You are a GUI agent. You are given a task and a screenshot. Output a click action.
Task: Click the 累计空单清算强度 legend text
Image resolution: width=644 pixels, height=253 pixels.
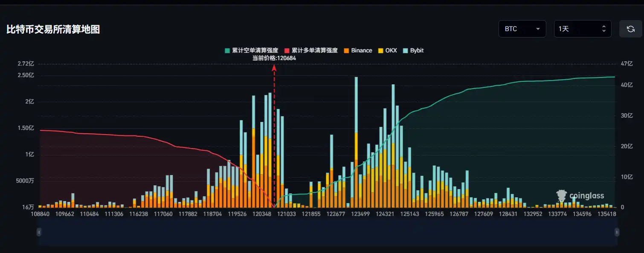256,50
